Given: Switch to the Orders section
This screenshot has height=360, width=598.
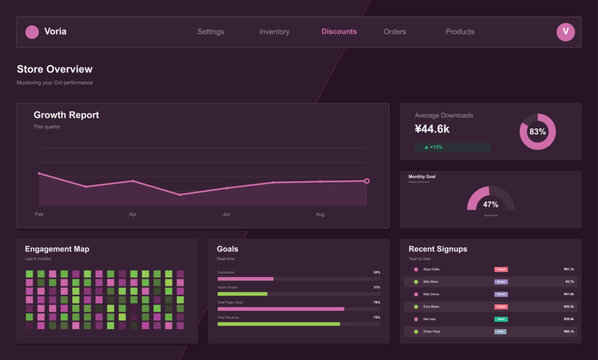Looking at the screenshot, I should (395, 32).
